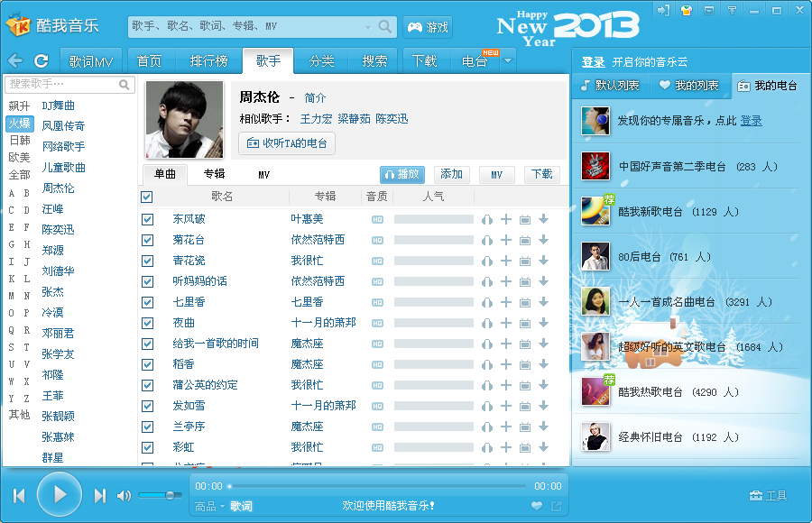Uncheck the 听妈妈的话 checkbox
Image resolution: width=812 pixels, height=523 pixels.
click(148, 281)
